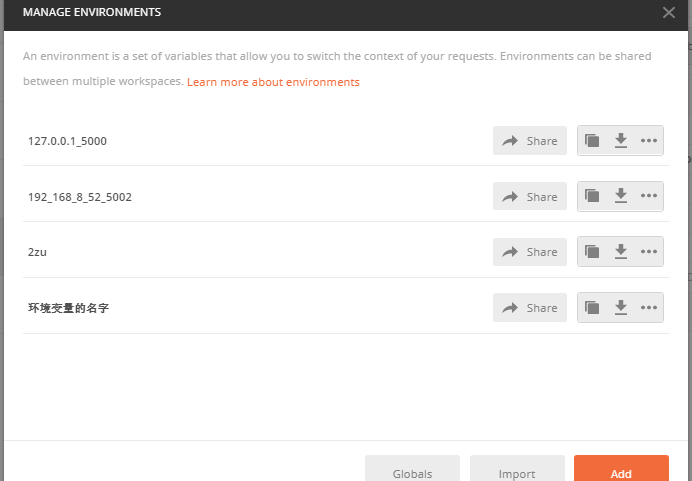Download the 192_168_8_52_5002 environment
The height and width of the screenshot is (481, 692).
[x=621, y=196]
